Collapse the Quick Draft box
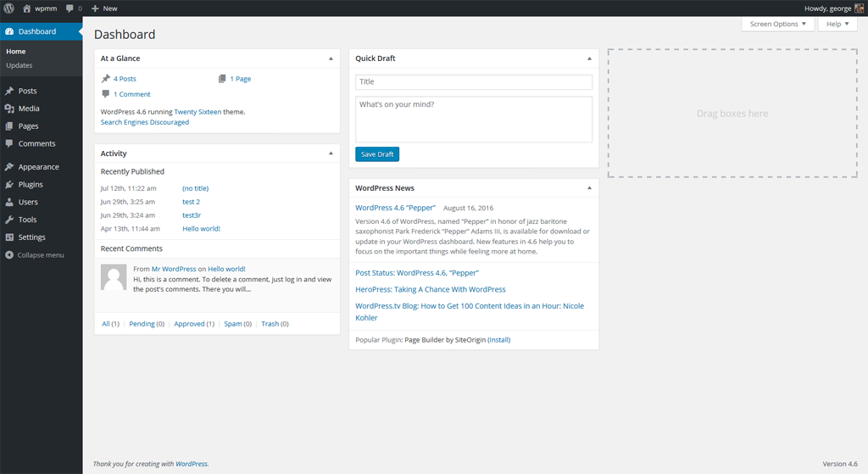The width and height of the screenshot is (868, 474). coord(590,59)
